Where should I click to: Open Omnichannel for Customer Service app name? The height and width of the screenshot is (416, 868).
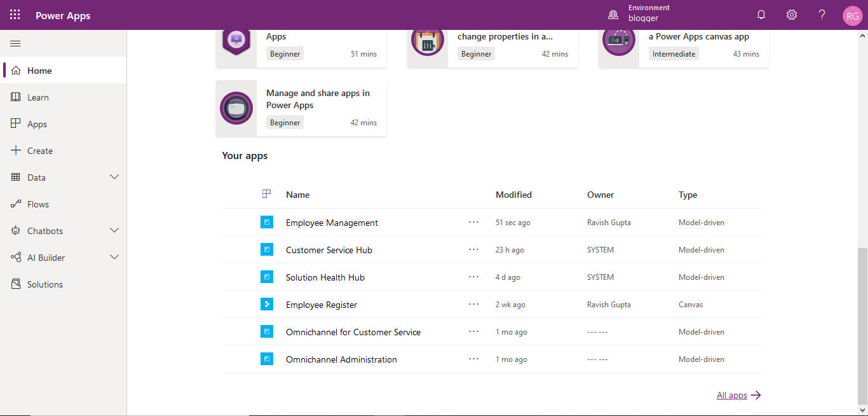[353, 332]
